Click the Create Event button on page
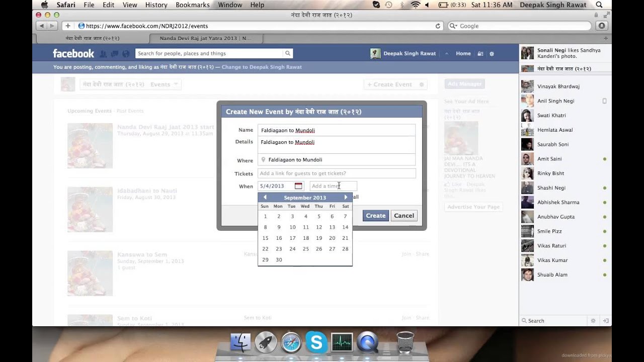This screenshot has height=362, width=644. pos(389,84)
